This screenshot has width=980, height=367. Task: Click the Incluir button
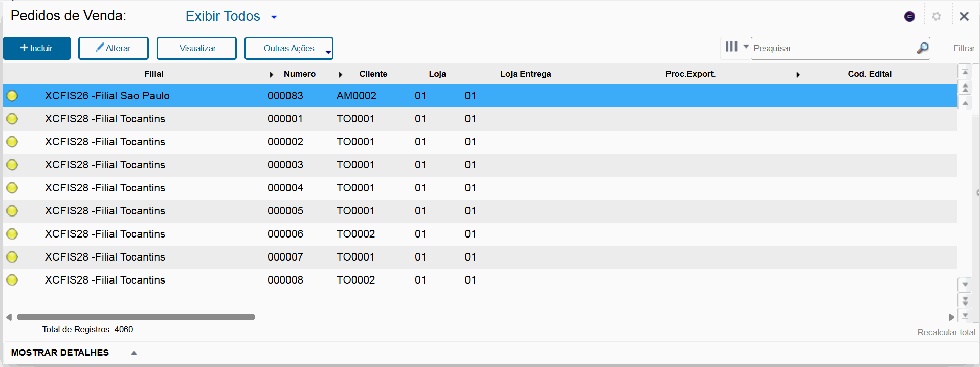(37, 48)
